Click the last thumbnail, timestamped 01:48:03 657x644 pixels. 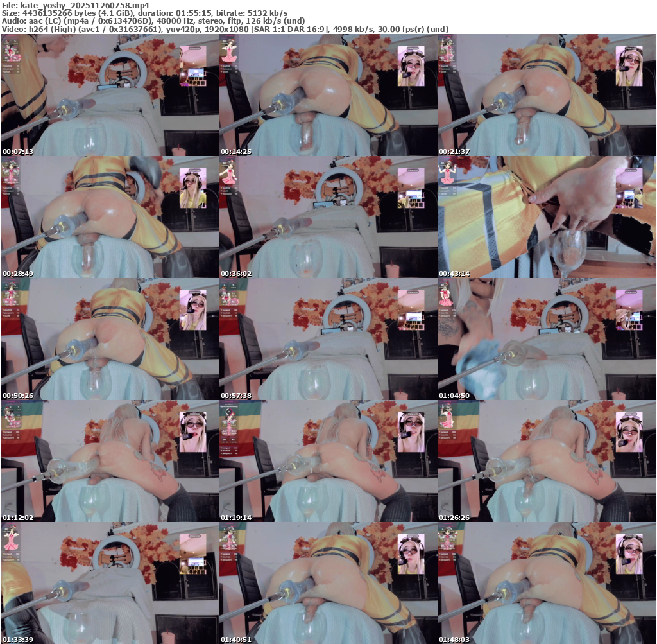coord(546,583)
